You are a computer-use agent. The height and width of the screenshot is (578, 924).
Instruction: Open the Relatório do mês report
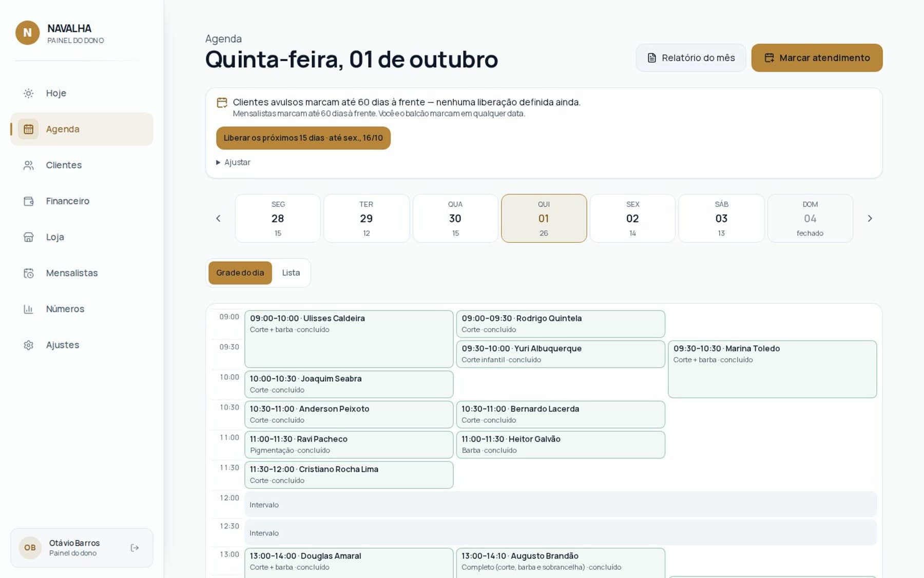point(691,58)
